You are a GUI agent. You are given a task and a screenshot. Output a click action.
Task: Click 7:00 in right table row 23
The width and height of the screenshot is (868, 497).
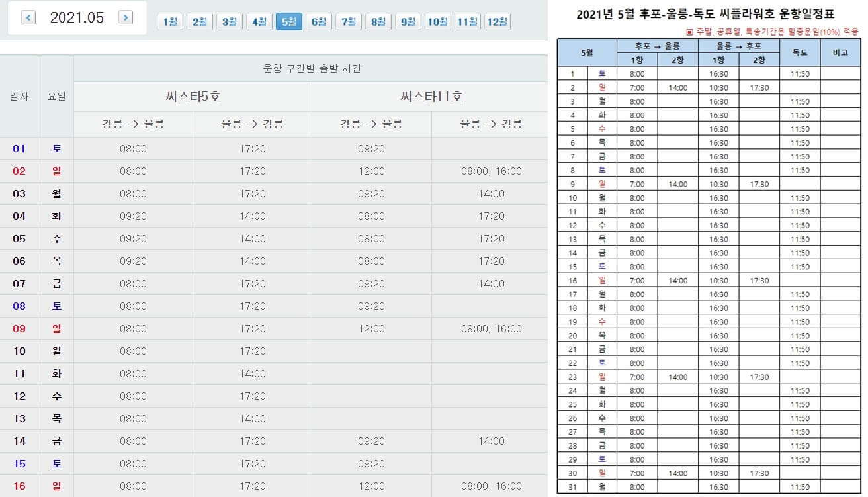click(637, 377)
